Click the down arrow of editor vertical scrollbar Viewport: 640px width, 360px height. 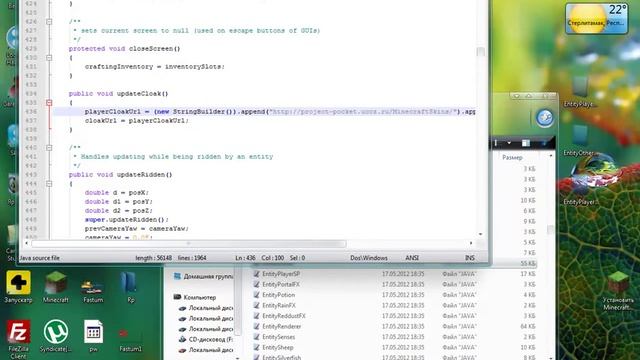point(480,234)
